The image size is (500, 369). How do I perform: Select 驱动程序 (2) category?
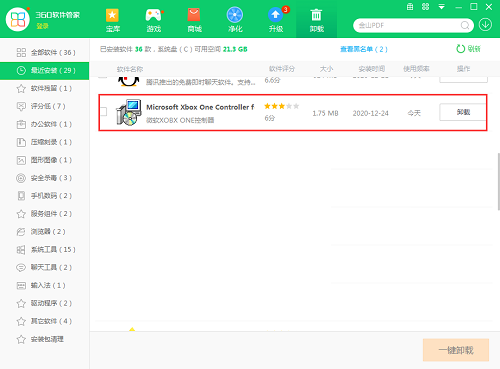[45, 303]
